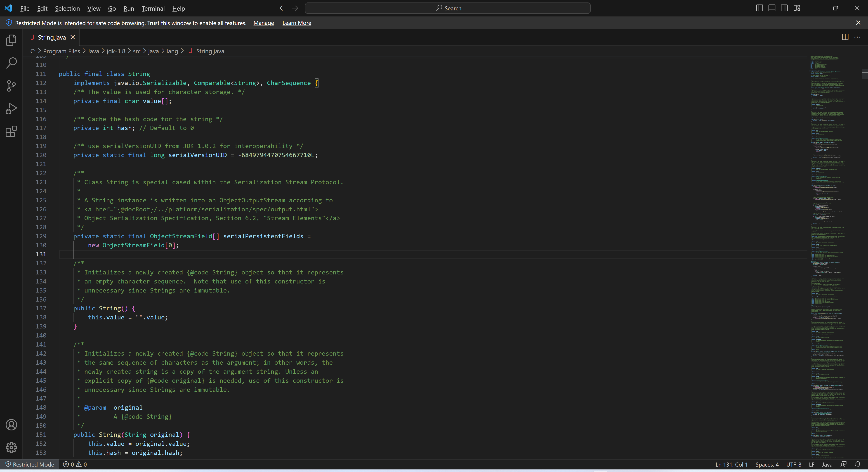Open editor More Actions ellipsis
Image resolution: width=868 pixels, height=472 pixels.
(x=858, y=37)
